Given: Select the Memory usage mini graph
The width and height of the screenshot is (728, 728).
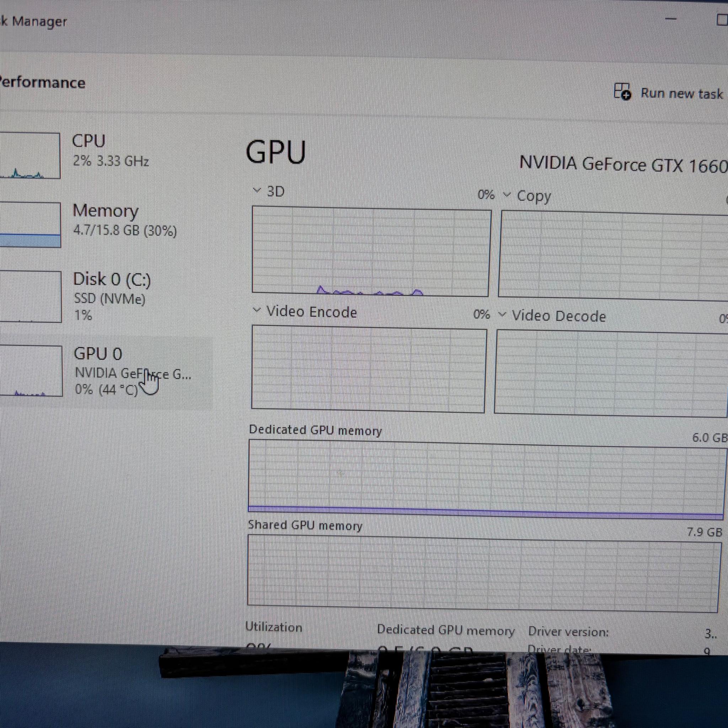Looking at the screenshot, I should click(30, 225).
